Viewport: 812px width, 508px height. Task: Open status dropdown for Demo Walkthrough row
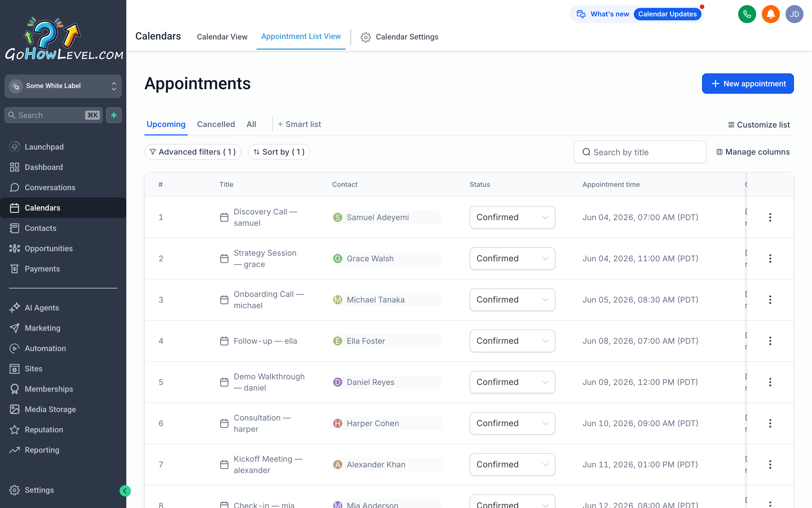512,382
